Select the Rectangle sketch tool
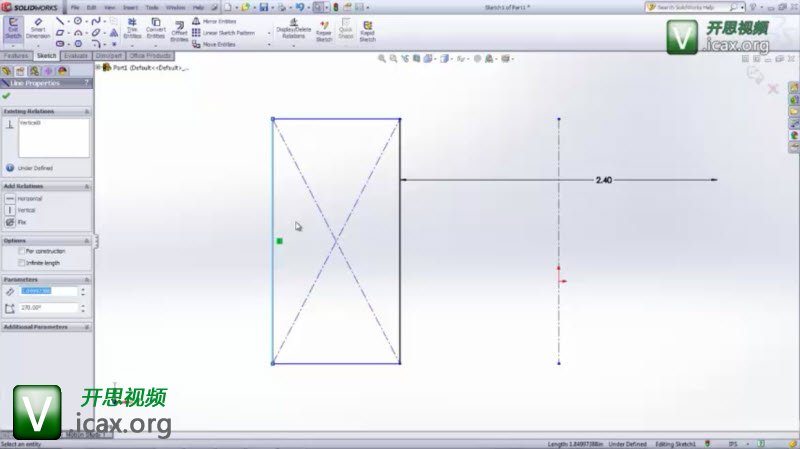The width and height of the screenshot is (800, 449). [x=60, y=33]
